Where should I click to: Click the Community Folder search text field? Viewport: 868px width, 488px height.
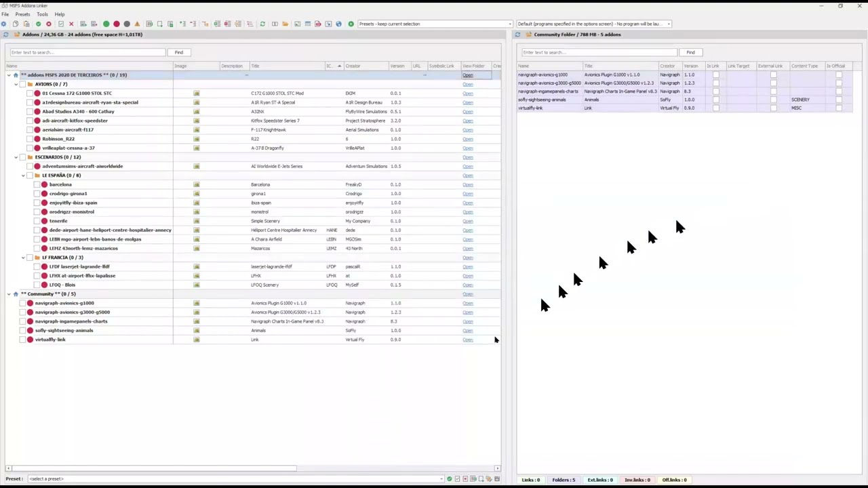(599, 52)
